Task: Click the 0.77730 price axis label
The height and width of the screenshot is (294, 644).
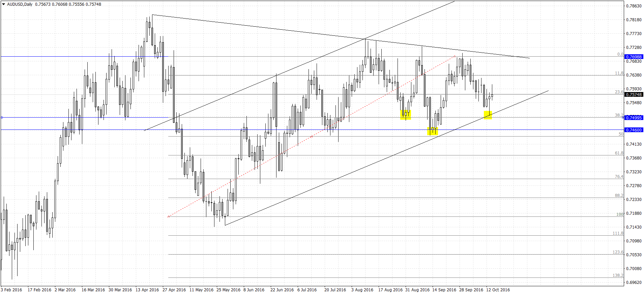Action: click(x=634, y=34)
